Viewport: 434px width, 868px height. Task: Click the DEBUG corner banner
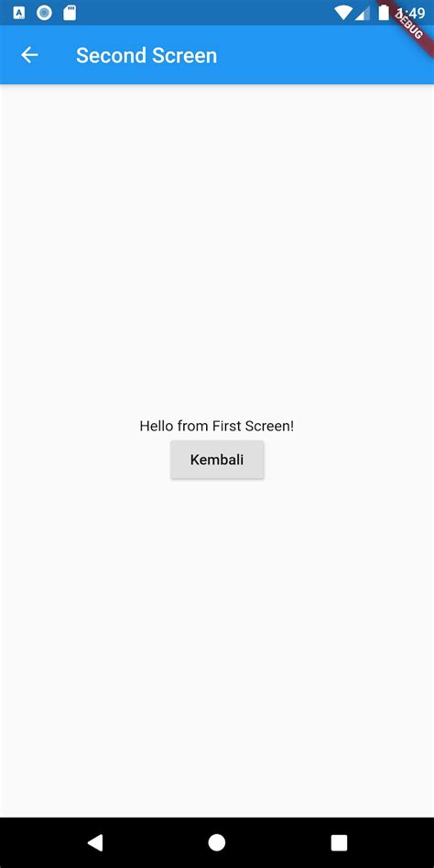click(408, 22)
